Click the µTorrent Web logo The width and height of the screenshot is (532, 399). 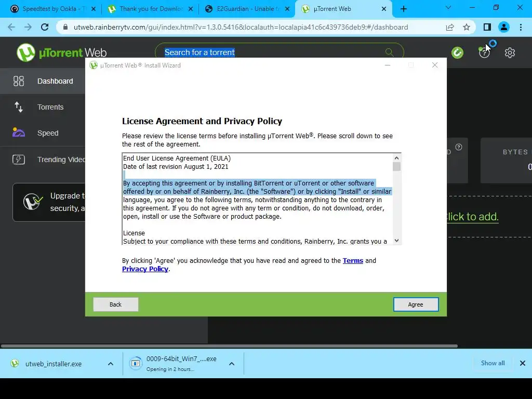click(61, 52)
